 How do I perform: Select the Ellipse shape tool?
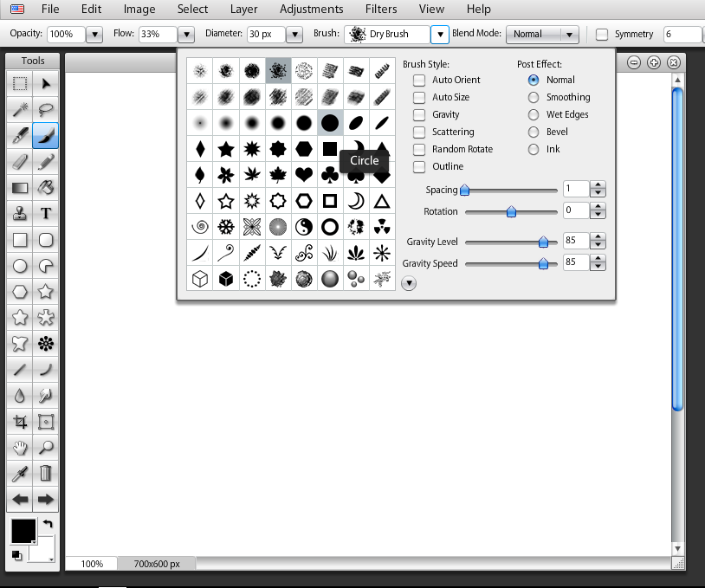[20, 266]
